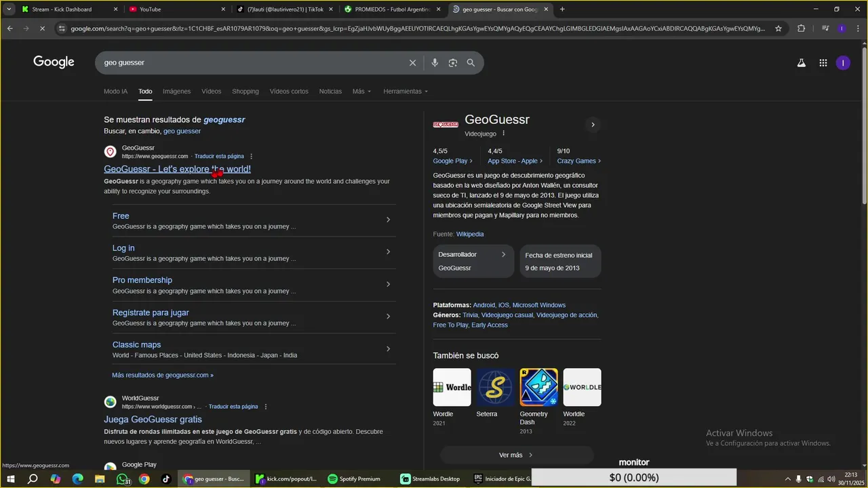Expand the GeoGuessr knowledge panel arrow
The height and width of the screenshot is (488, 868).
(x=593, y=125)
